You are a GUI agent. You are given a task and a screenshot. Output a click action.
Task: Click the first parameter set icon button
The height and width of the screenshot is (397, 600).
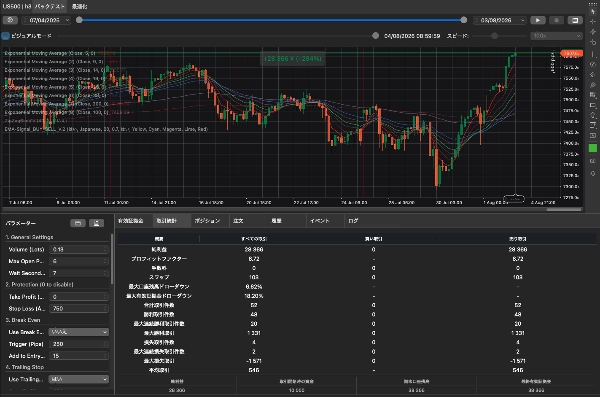(x=78, y=223)
